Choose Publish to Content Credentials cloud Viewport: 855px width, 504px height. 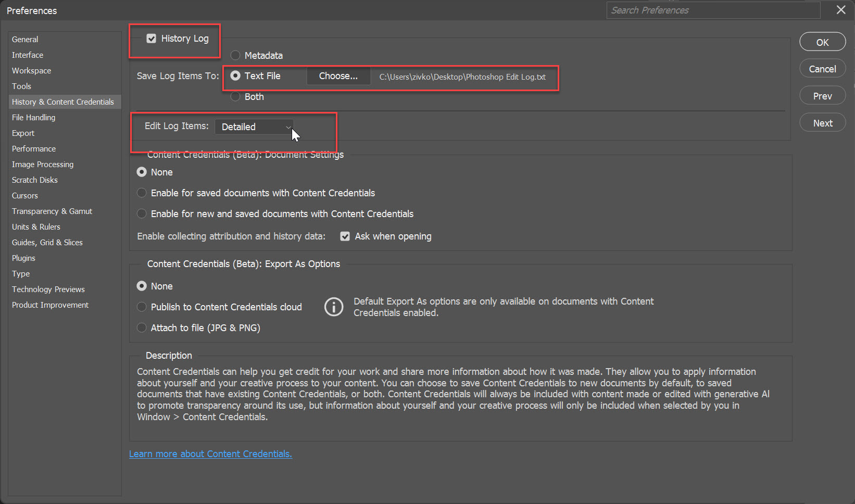pos(141,307)
